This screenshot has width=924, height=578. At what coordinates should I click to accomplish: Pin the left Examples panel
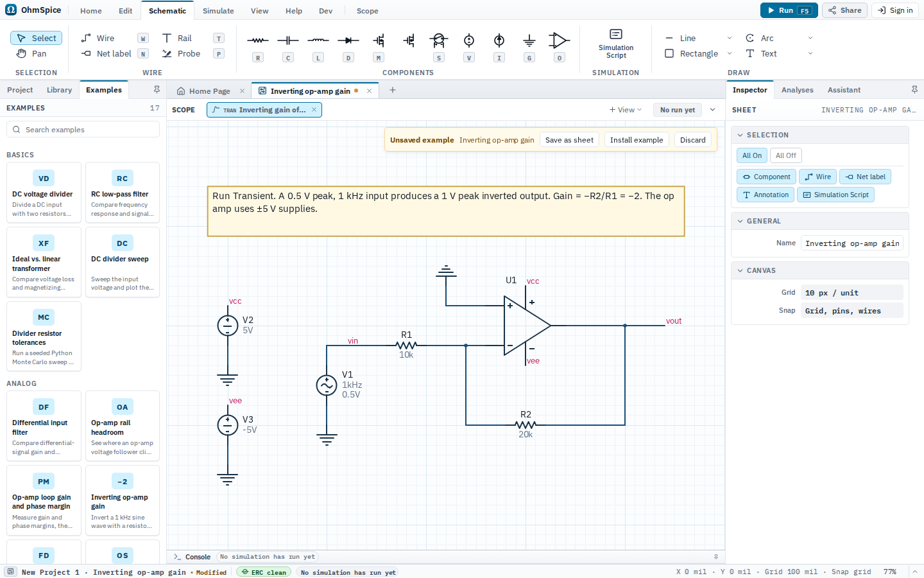coord(157,90)
